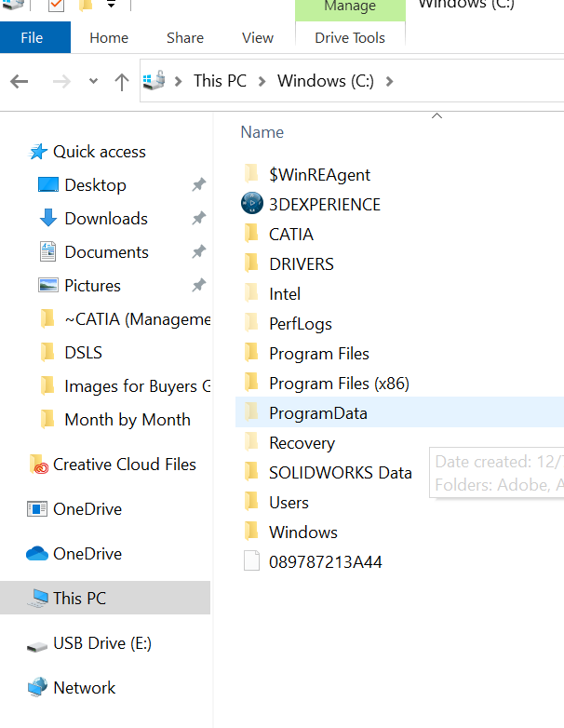Switch to the Home ribbon tab
The image size is (564, 728).
tap(109, 37)
